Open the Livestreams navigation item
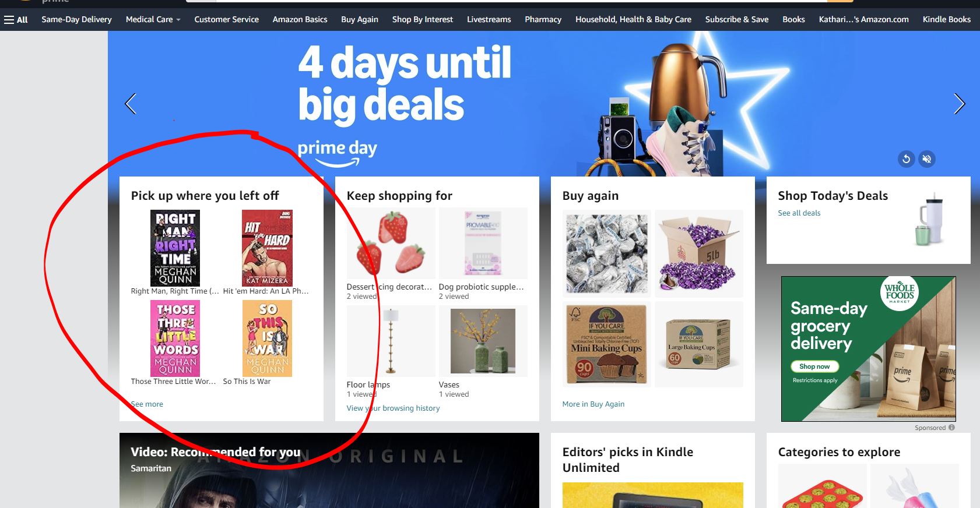The width and height of the screenshot is (980, 508). pos(489,19)
